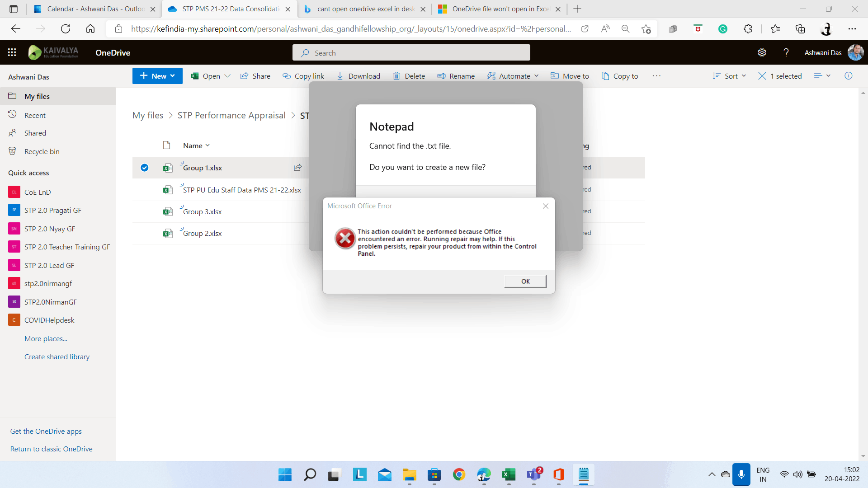Click STP Performance Appraisal breadcrumb
The width and height of the screenshot is (868, 488).
[231, 115]
